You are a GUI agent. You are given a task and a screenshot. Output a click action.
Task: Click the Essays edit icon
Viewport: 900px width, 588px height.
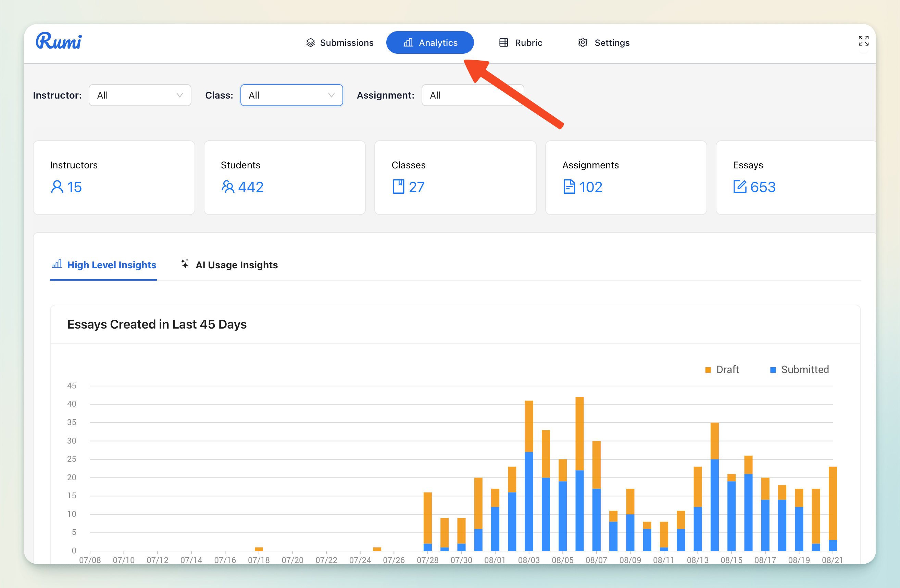tap(740, 187)
